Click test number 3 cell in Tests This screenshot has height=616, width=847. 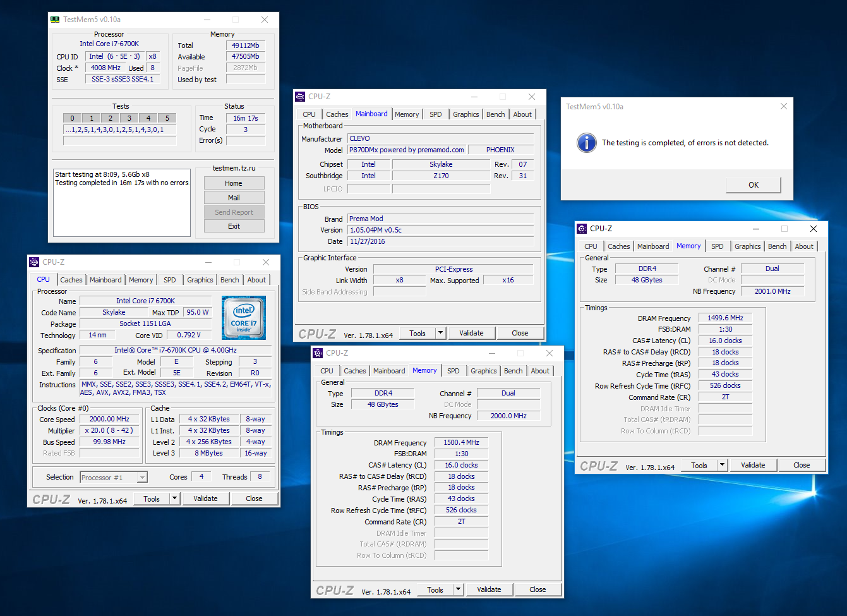pyautogui.click(x=129, y=118)
